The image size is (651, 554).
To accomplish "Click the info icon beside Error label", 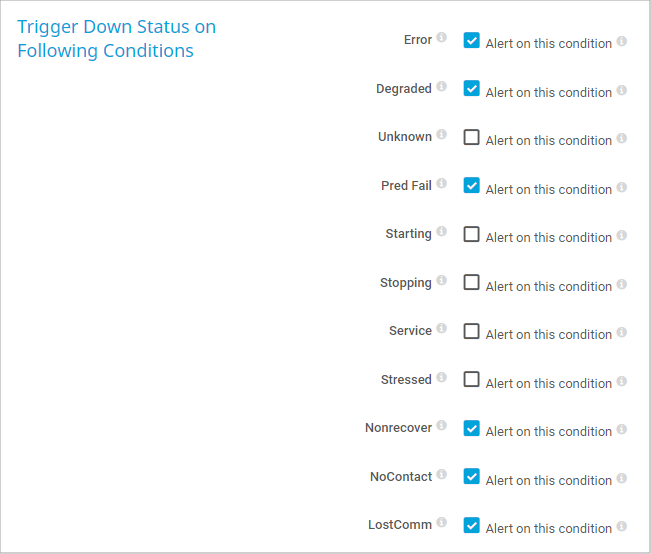I will 442,39.
